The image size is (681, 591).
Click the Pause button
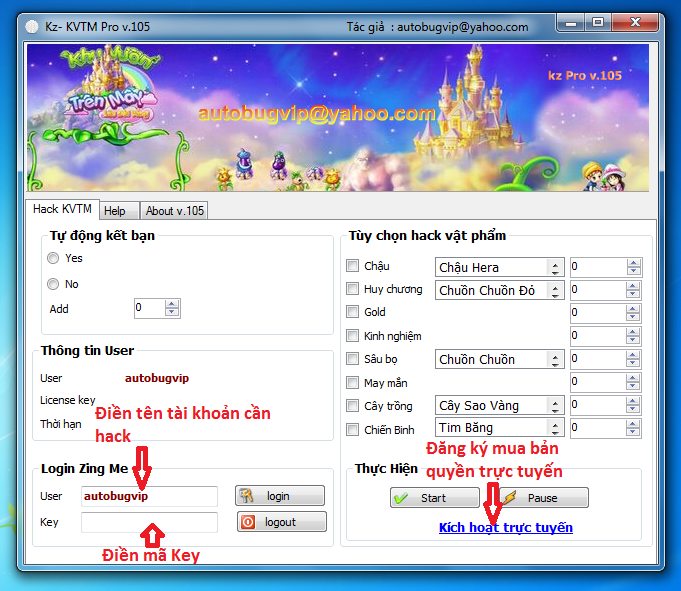(544, 498)
